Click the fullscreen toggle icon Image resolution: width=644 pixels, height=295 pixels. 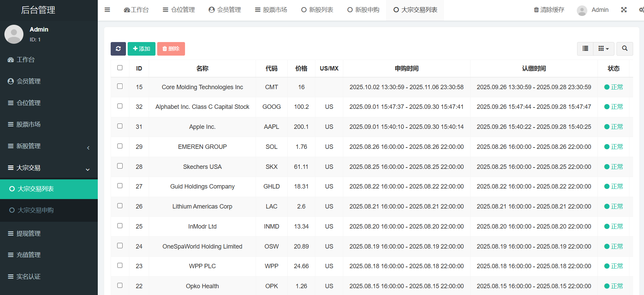pos(624,10)
